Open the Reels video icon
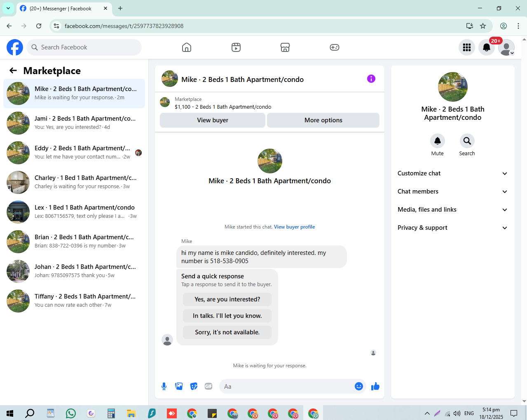Image resolution: width=527 pixels, height=420 pixels. click(x=236, y=47)
